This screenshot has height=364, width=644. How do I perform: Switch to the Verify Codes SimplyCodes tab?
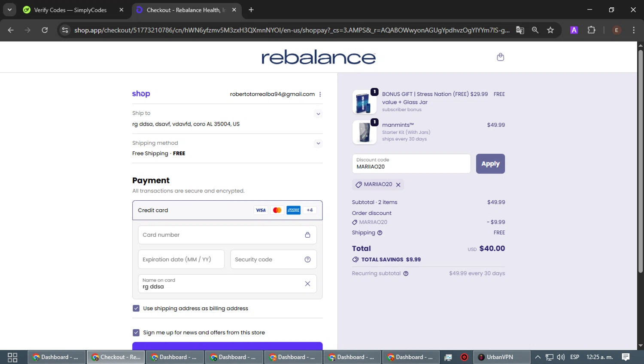[x=73, y=10]
